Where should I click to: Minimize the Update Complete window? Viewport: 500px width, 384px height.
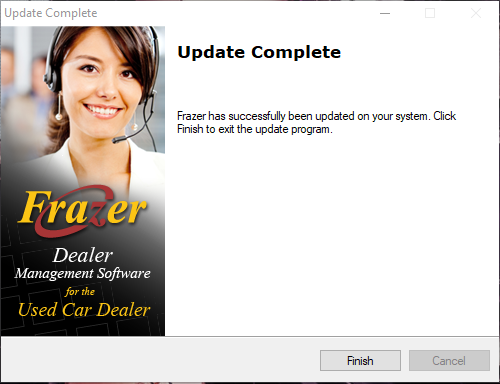point(385,13)
